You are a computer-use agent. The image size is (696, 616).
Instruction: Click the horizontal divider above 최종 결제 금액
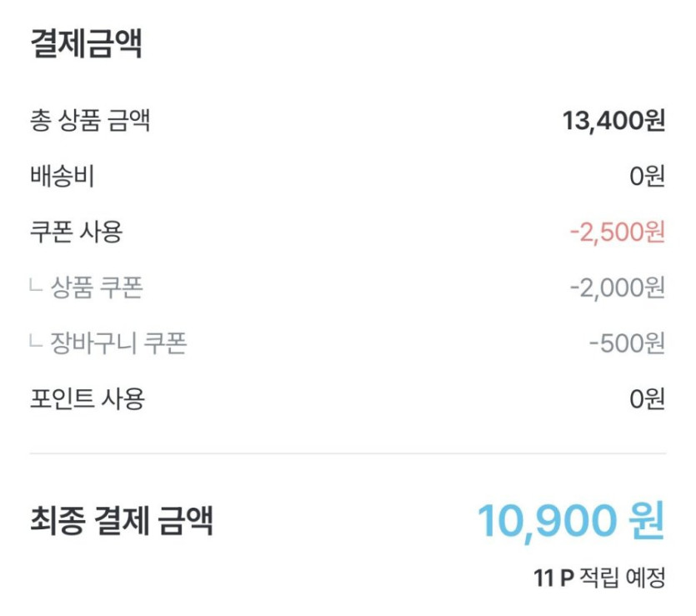click(348, 453)
